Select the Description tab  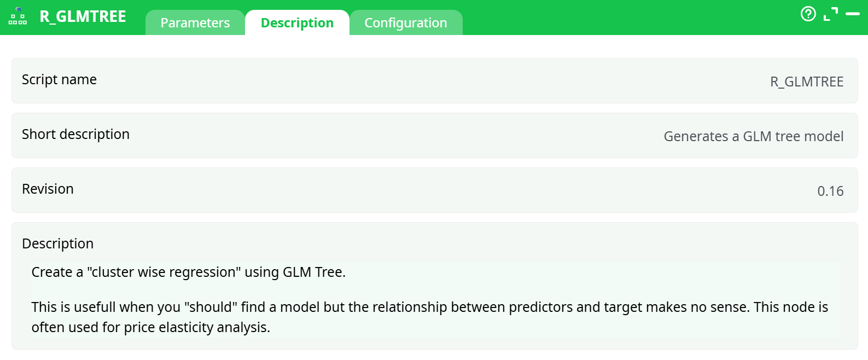click(x=297, y=22)
